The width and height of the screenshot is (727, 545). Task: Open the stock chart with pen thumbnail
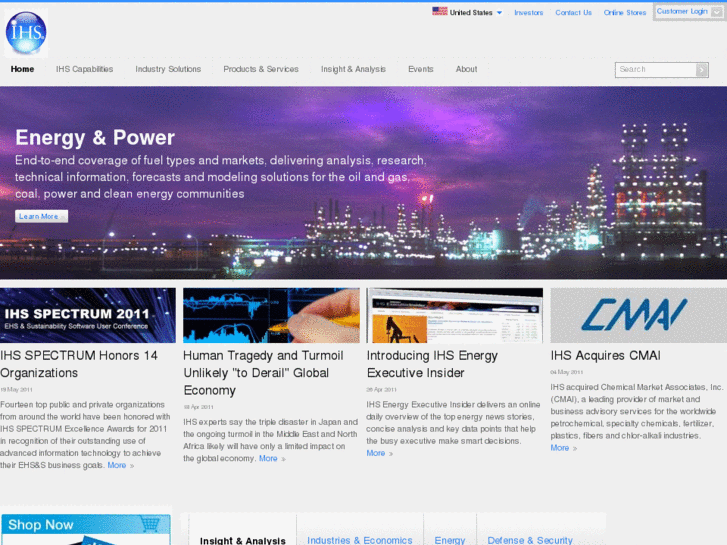(271, 315)
